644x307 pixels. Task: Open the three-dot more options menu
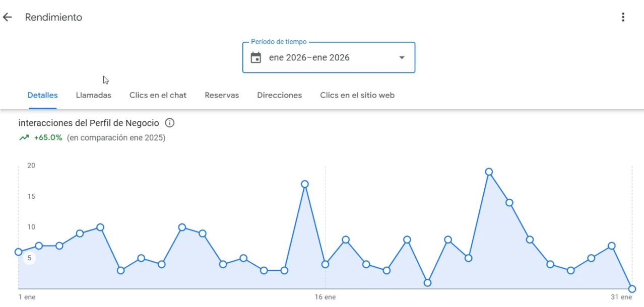coord(623,17)
